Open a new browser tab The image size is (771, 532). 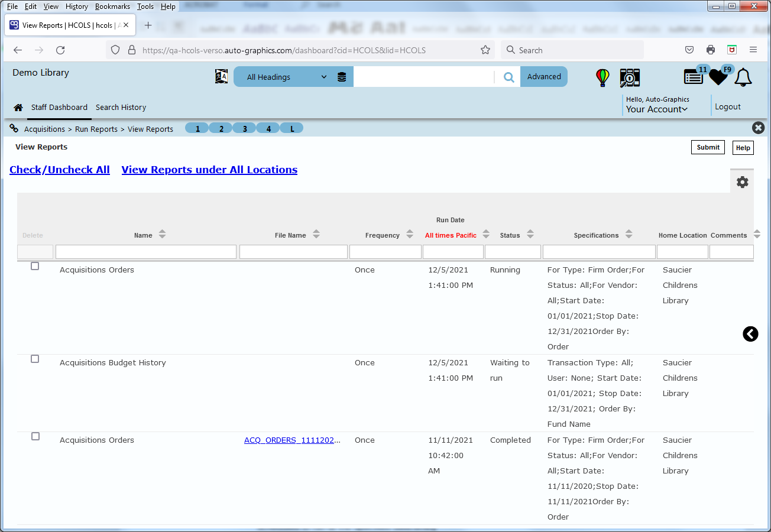click(148, 25)
